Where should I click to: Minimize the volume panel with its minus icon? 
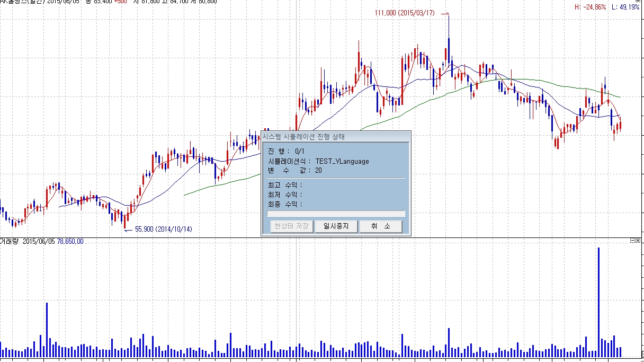[x=632, y=241]
